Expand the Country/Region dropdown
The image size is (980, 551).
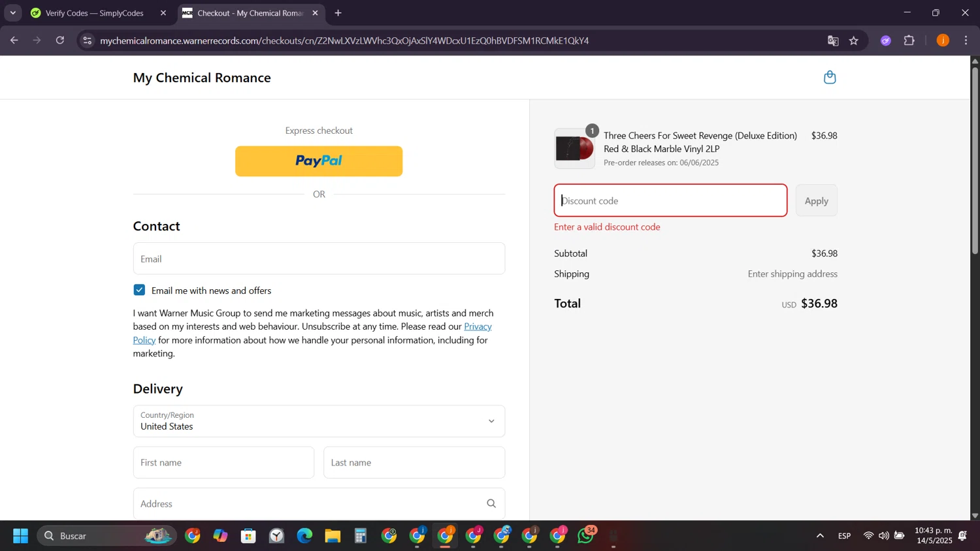319,421
